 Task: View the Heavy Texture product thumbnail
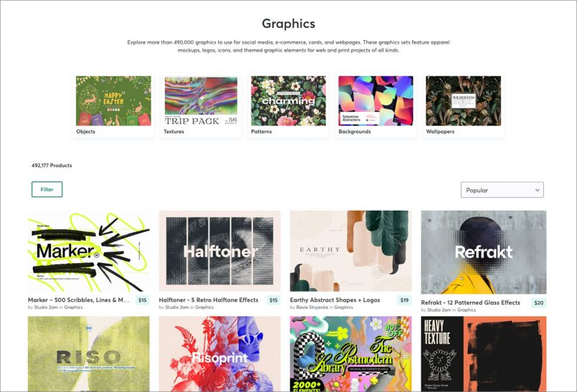[x=484, y=354]
